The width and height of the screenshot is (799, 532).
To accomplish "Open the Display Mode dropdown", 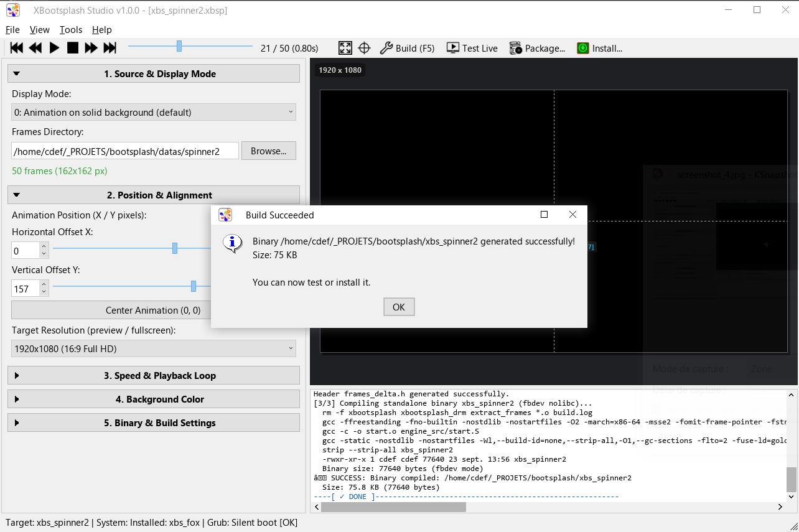I will [154, 112].
